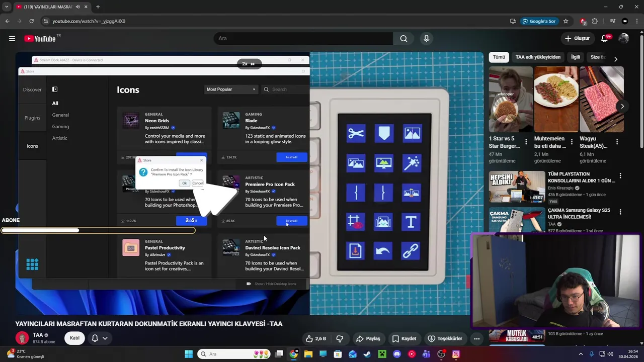644x362 pixels.
Task: Open Instagram from the taskbar
Action: point(456,354)
